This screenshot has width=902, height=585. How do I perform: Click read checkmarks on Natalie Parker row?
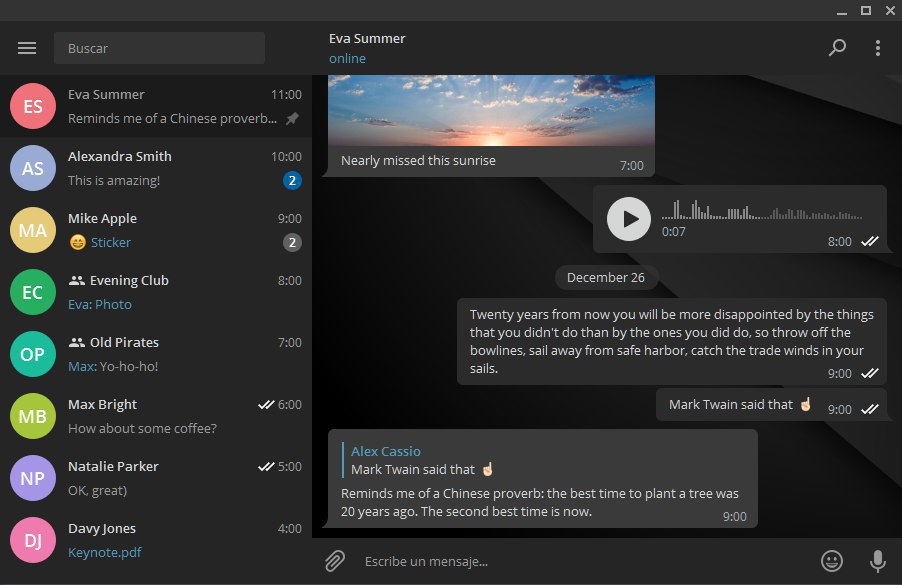266,467
